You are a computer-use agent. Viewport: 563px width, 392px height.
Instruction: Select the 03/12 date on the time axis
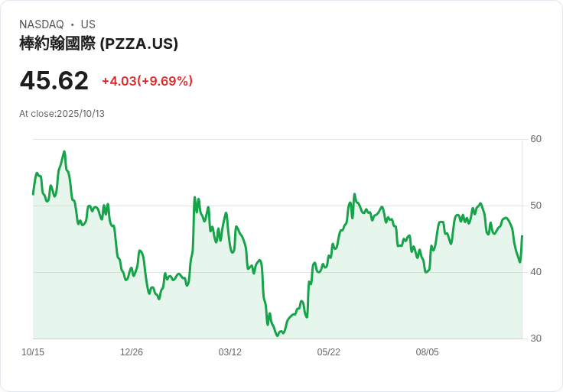pyautogui.click(x=230, y=352)
